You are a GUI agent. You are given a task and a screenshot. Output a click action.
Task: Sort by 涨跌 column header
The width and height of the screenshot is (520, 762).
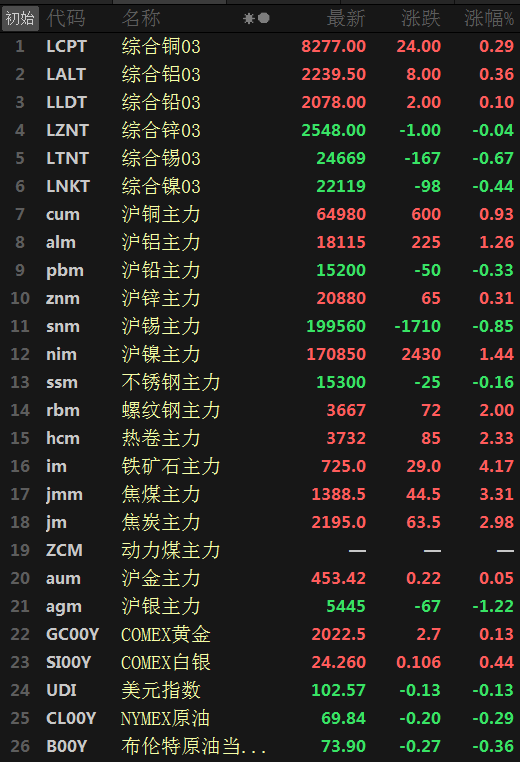click(421, 18)
